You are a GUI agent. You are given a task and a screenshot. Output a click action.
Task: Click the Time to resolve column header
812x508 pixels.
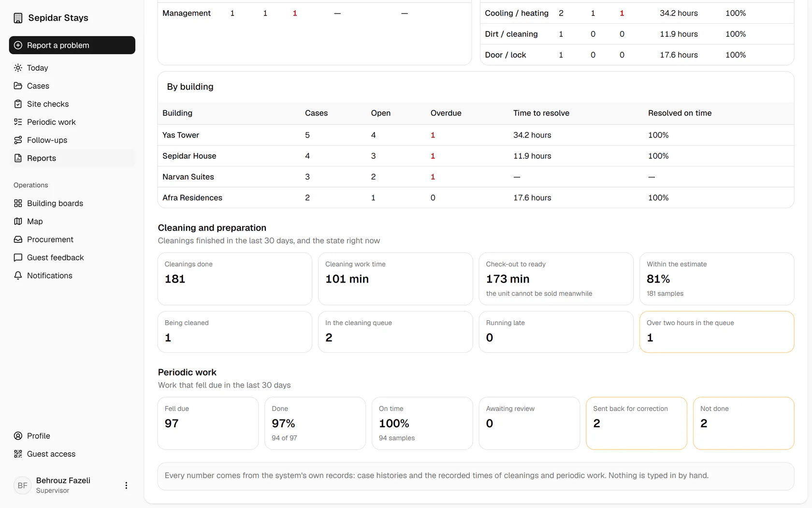(x=541, y=113)
